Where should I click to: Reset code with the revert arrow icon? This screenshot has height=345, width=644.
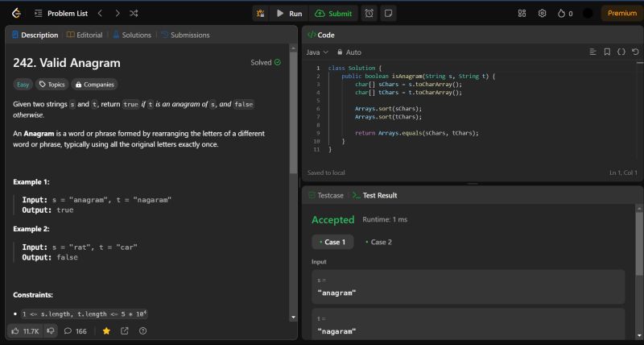coord(635,52)
